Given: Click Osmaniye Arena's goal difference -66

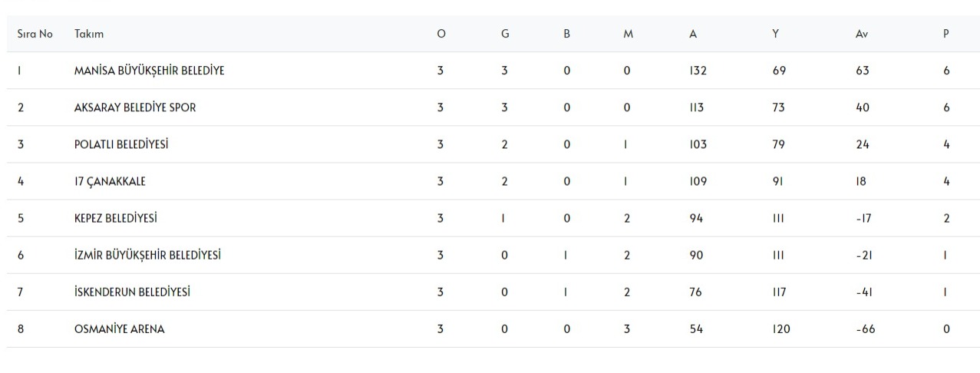Looking at the screenshot, I should (x=865, y=329).
